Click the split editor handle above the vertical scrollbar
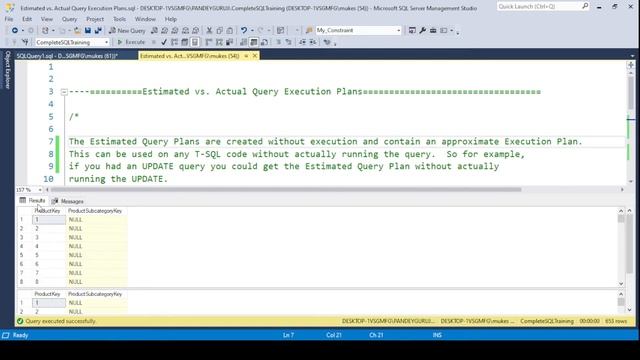 (x=631, y=65)
